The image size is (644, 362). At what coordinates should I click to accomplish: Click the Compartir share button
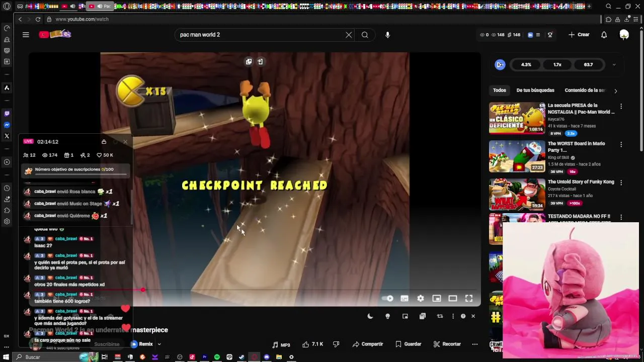pos(368,344)
